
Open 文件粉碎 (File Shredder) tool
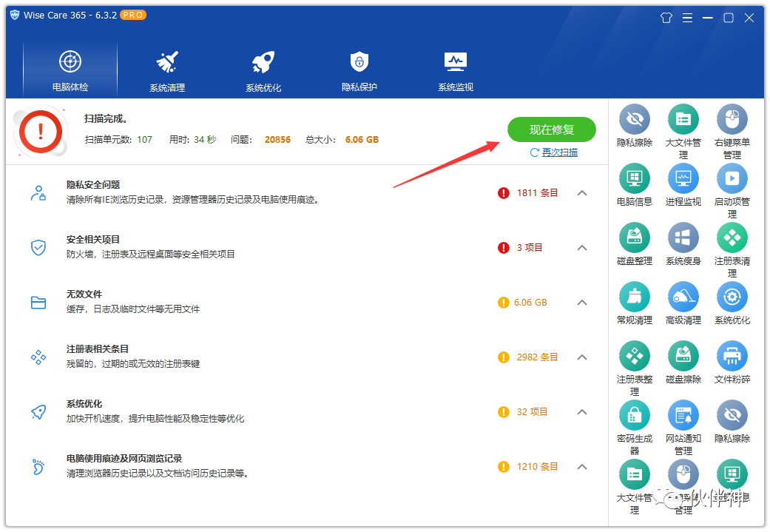tap(732, 356)
